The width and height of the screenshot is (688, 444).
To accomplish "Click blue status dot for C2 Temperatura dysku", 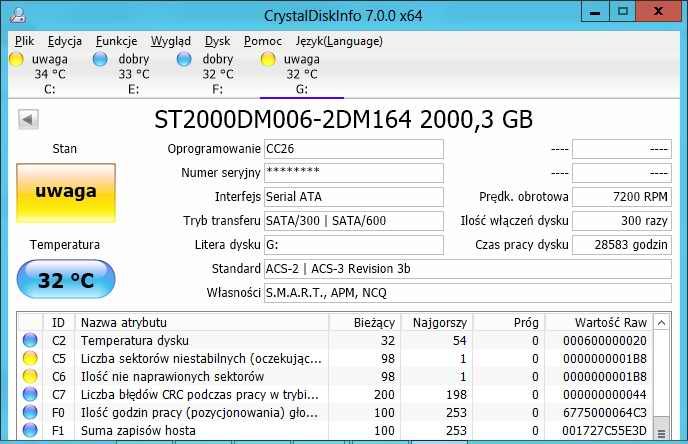I will tap(30, 340).
